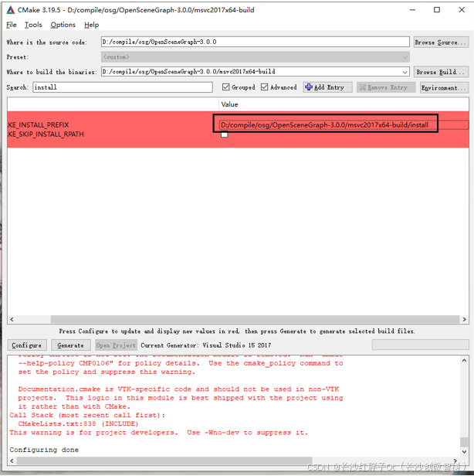Minimize the CMake window
Viewport: 474px width, 476px height.
tap(412, 10)
